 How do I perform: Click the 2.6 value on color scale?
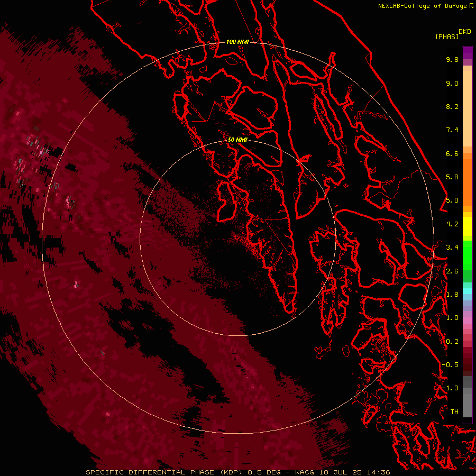[452, 271]
